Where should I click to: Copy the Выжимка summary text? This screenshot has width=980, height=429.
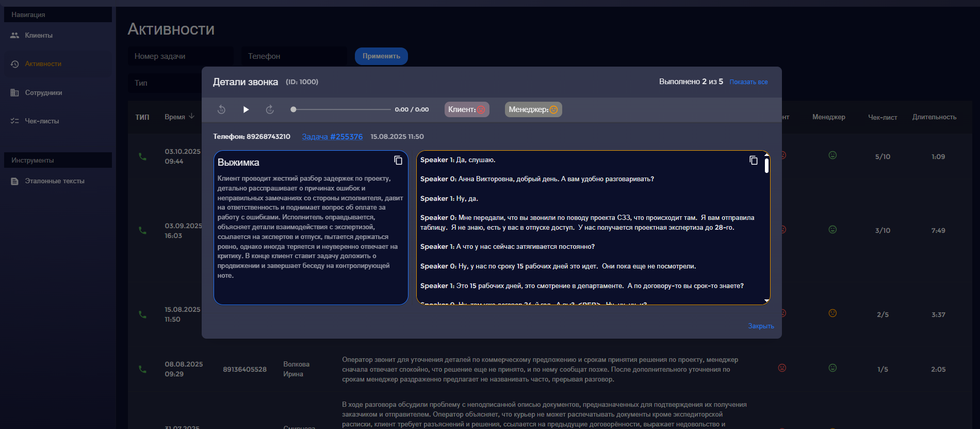click(398, 161)
